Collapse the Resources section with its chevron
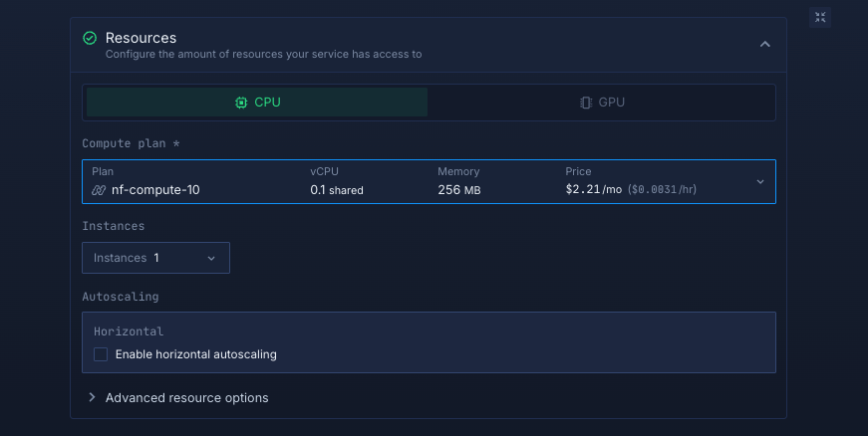The image size is (868, 436). pyautogui.click(x=764, y=44)
